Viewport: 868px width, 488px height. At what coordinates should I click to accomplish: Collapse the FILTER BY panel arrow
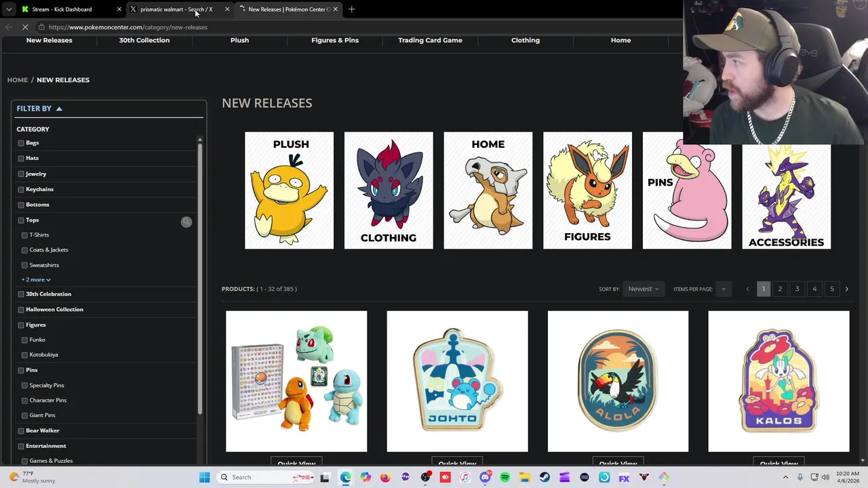click(x=59, y=108)
